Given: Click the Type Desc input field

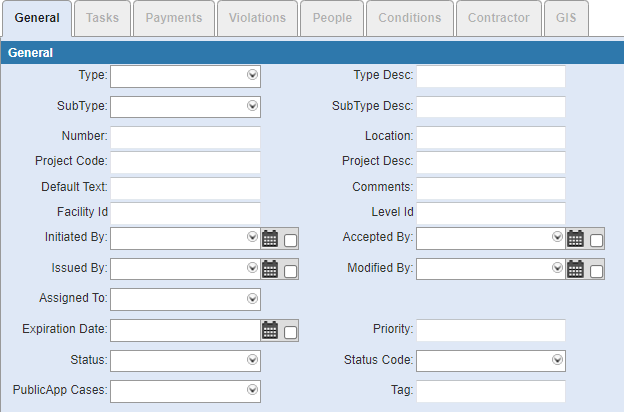Looking at the screenshot, I should 491,76.
